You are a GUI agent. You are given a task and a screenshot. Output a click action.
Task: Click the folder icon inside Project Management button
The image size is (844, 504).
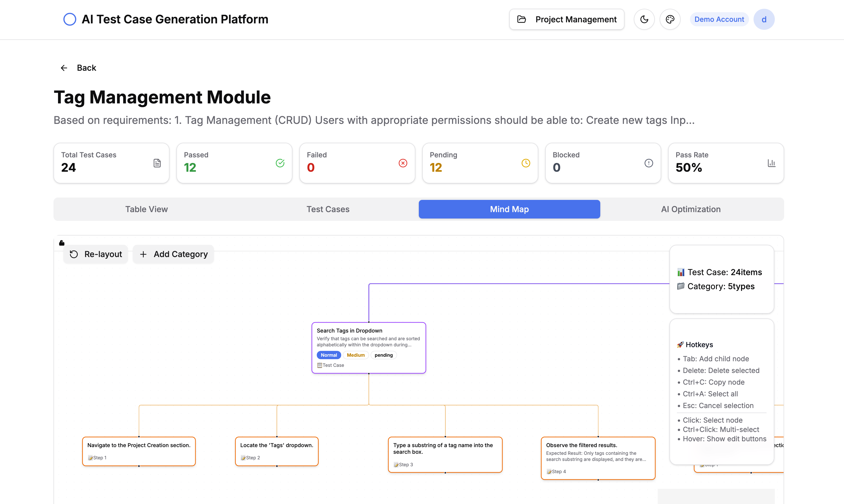coord(522,19)
